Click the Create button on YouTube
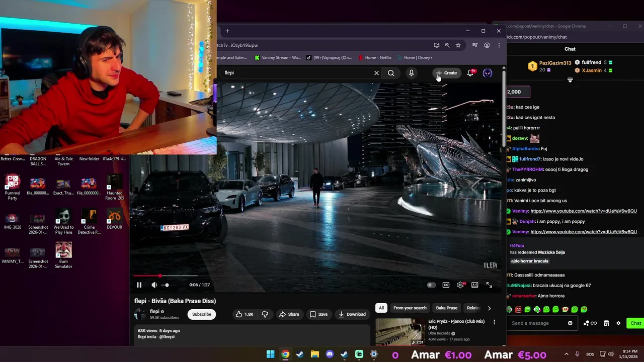The height and width of the screenshot is (362, 644). coord(446,73)
